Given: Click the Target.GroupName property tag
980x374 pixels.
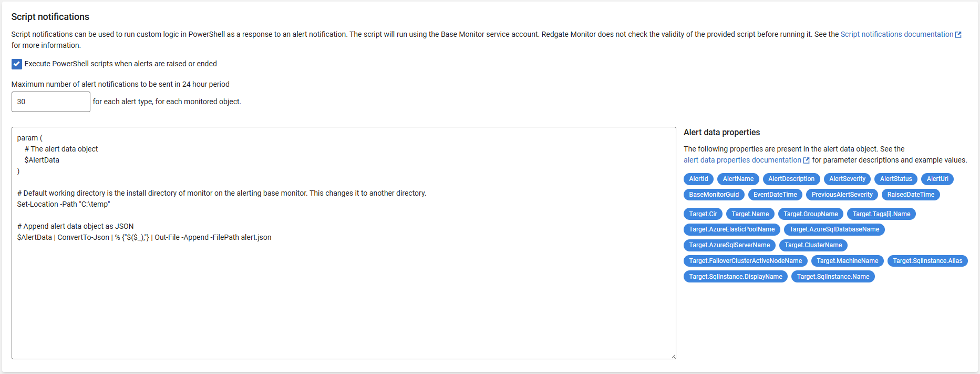Looking at the screenshot, I should click(x=810, y=214).
